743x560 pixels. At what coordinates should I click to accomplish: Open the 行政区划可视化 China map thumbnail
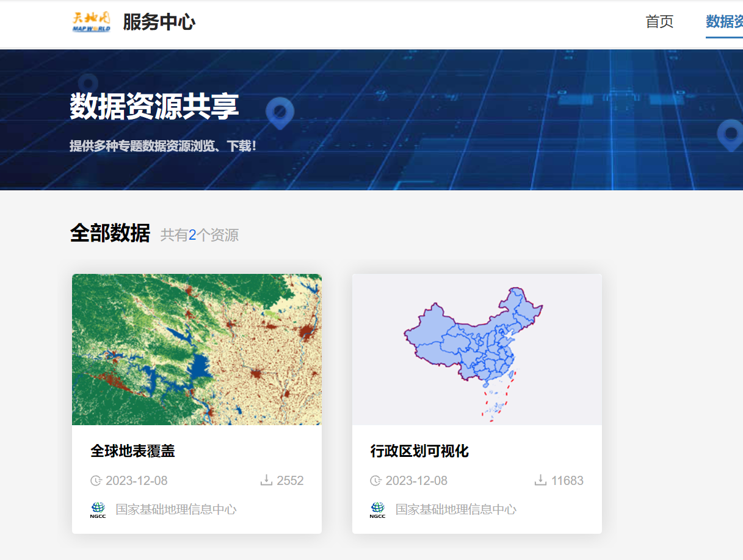[477, 349]
